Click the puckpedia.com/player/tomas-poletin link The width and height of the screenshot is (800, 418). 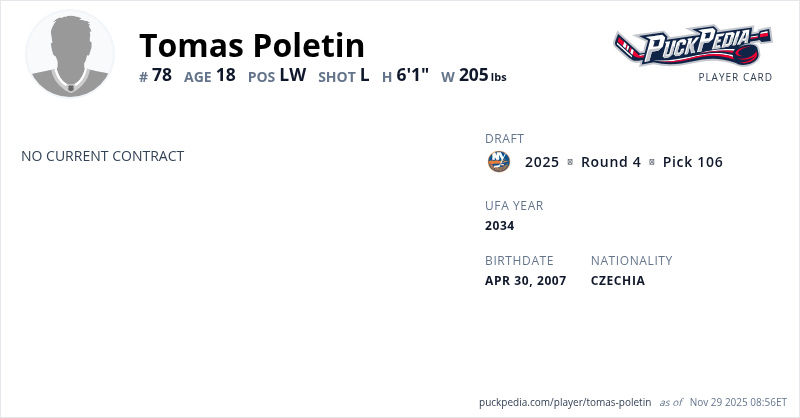coord(565,402)
